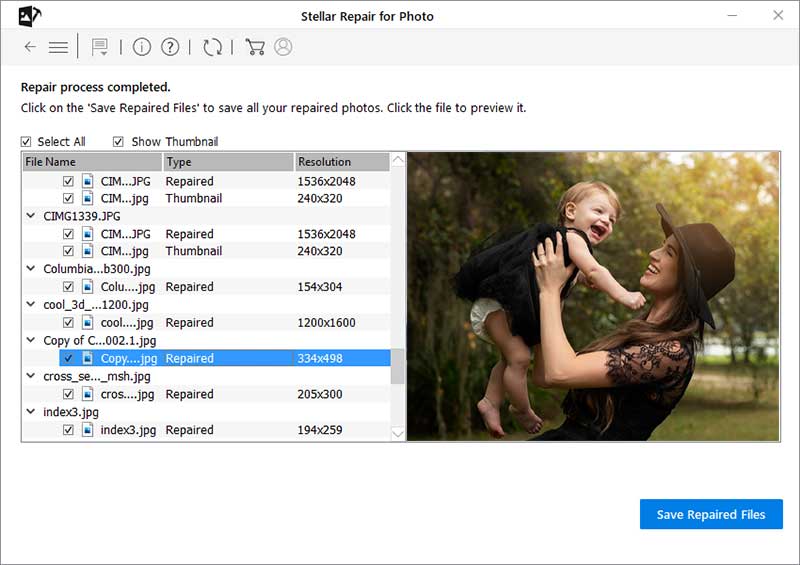Open the About info icon
The image size is (800, 565).
pyautogui.click(x=142, y=47)
